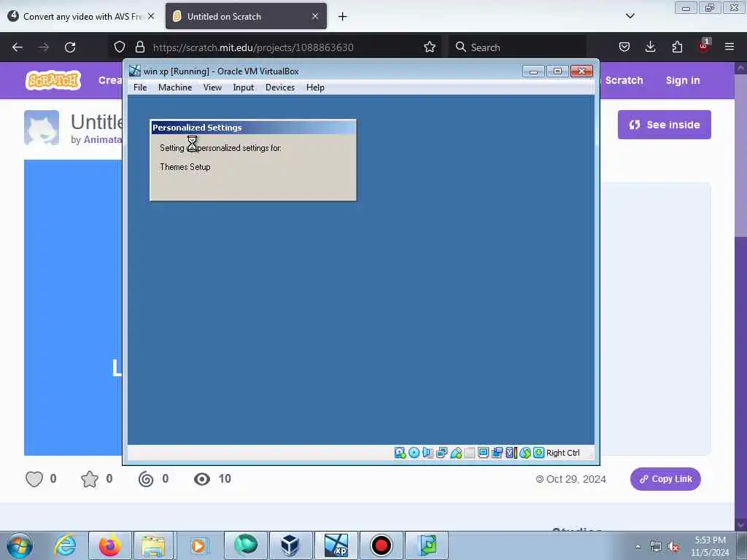Click Firefox taskbar icon
747x560 pixels.
(x=109, y=545)
